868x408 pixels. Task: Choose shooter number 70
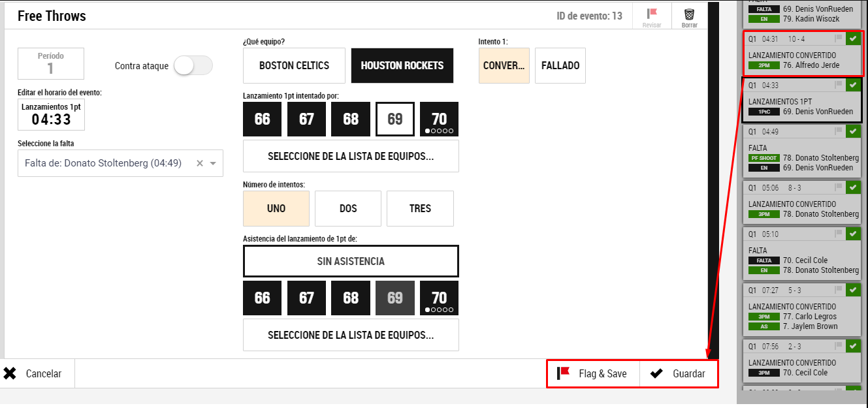(439, 119)
